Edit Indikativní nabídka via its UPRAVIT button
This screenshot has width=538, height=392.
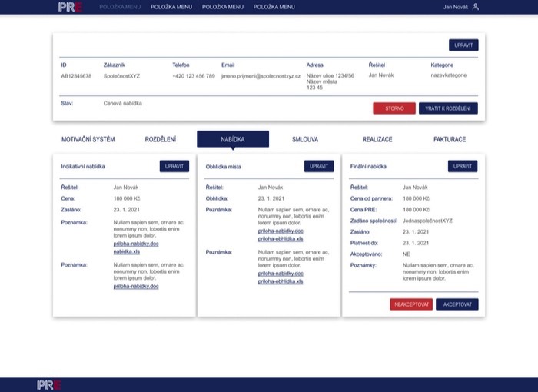tap(174, 166)
